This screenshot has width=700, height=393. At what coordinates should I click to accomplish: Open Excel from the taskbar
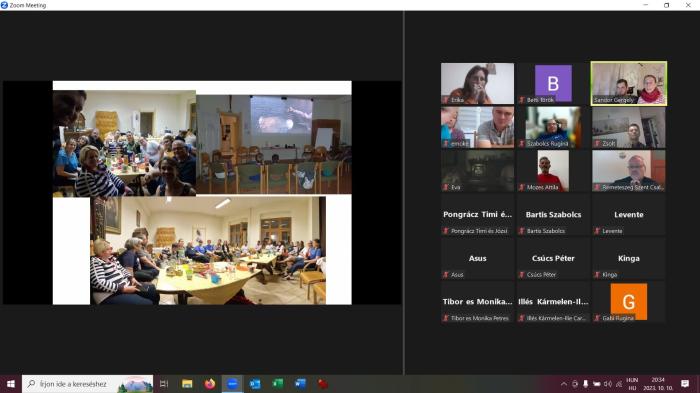click(x=278, y=384)
